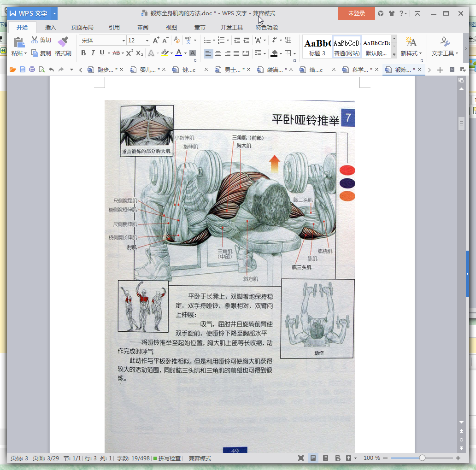Toggle Italic formatting
The height and width of the screenshot is (470, 476).
[93, 53]
